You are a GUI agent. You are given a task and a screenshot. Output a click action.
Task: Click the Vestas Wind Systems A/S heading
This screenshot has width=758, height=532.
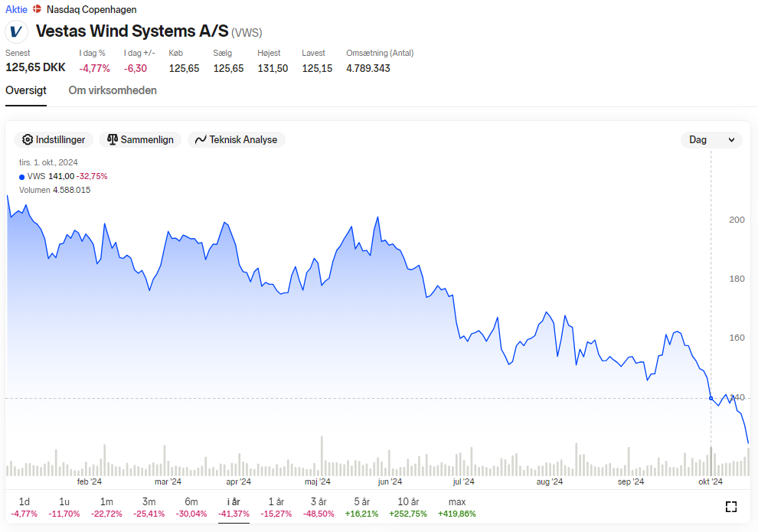(132, 31)
